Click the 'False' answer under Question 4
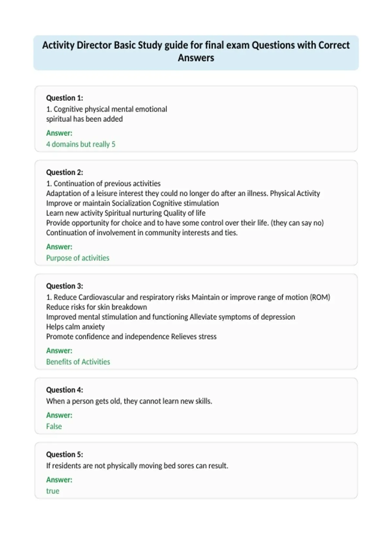This screenshot has width=392, height=556. click(x=54, y=426)
